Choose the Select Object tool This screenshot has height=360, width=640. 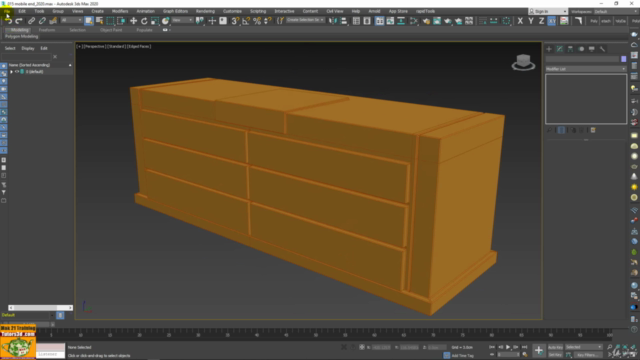tap(89, 21)
